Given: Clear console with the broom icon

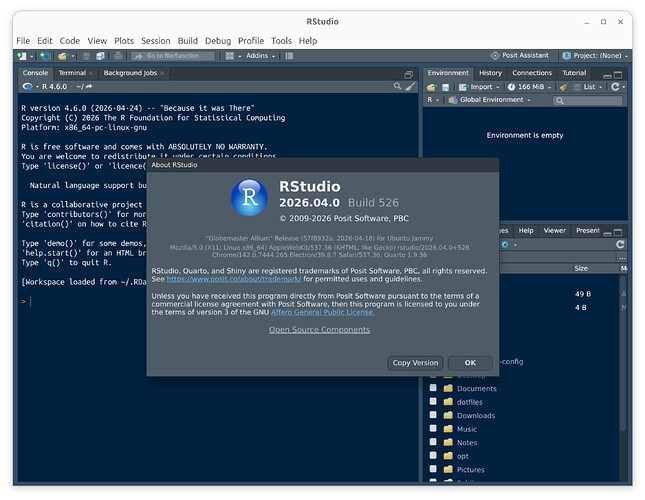Looking at the screenshot, I should [x=410, y=86].
